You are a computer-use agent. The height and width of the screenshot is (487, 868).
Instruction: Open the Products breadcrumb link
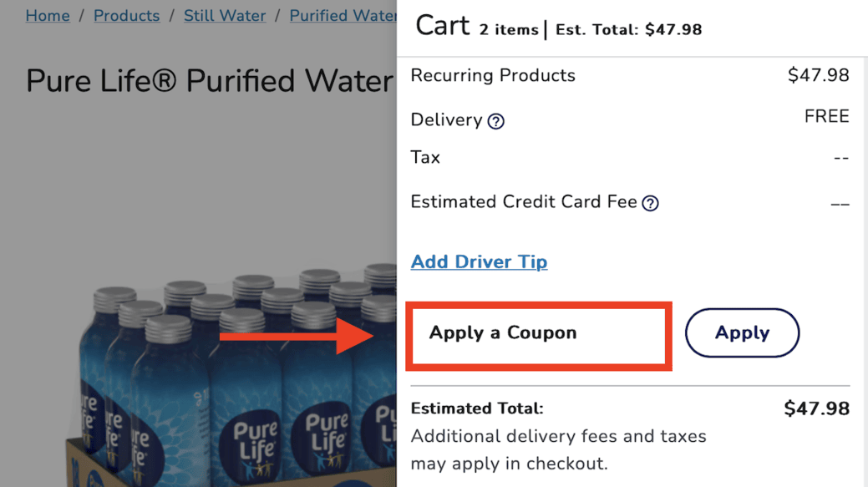[x=126, y=16]
